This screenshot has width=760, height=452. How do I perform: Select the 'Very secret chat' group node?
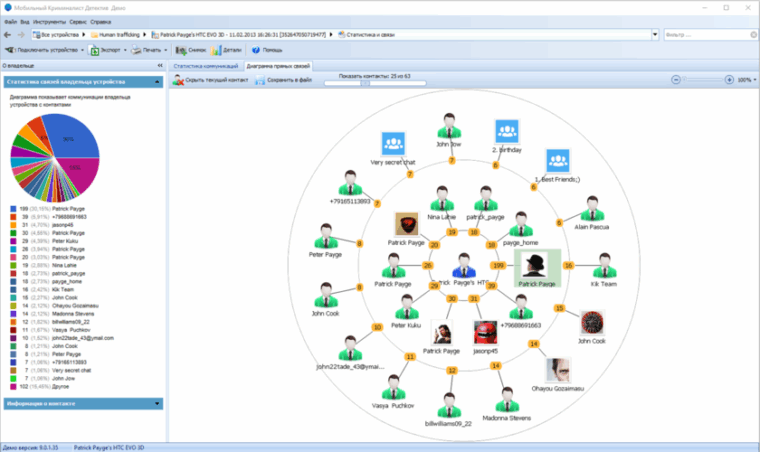394,144
